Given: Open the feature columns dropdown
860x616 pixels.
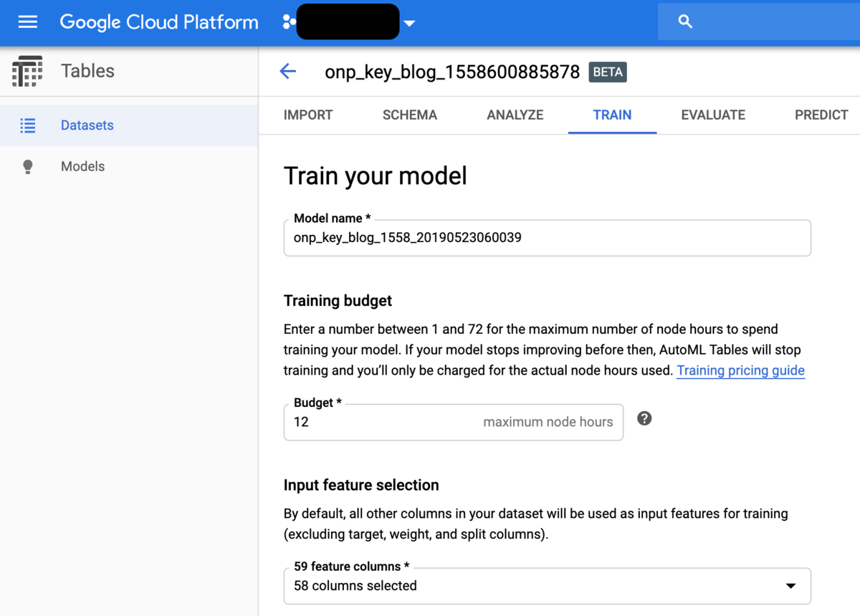Looking at the screenshot, I should pos(790,586).
